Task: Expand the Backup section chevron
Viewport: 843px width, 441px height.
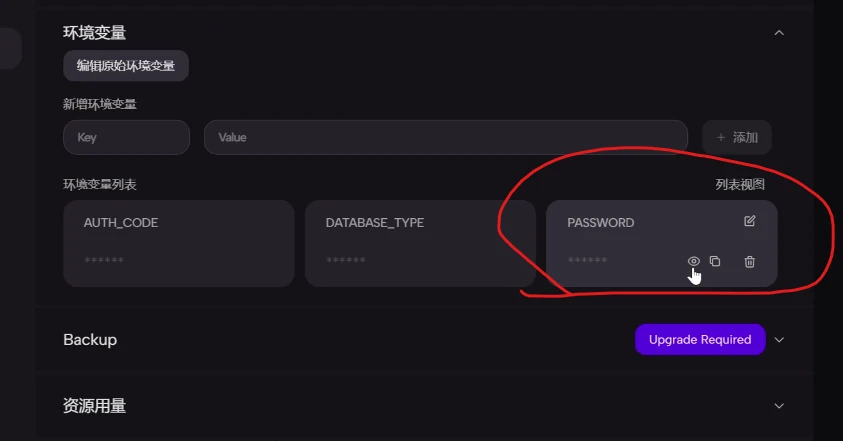Action: 779,340
